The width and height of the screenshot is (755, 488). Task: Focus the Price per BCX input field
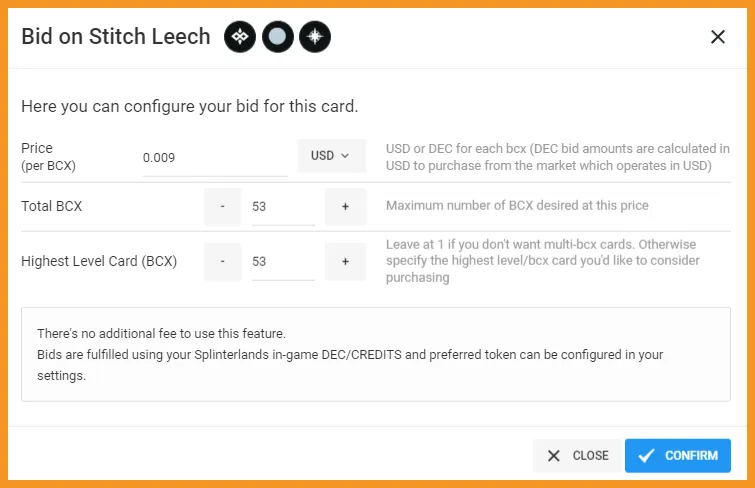(215, 158)
